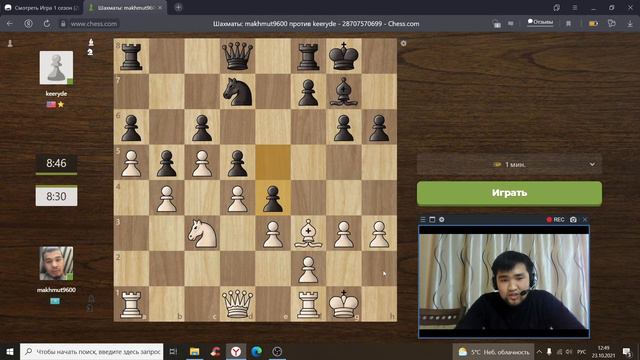The height and width of the screenshot is (360, 640).
Task: Open the tab collections icon in title bar
Action: [x=557, y=8]
